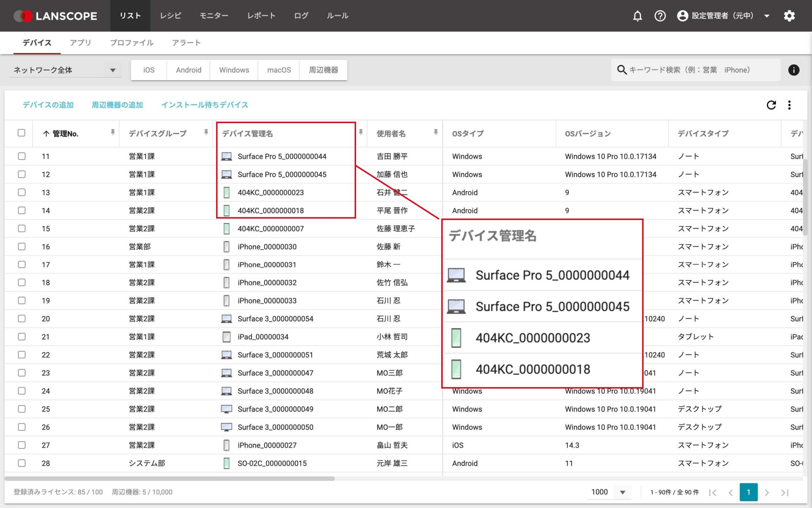Filter devices with the Windows button
The width and height of the screenshot is (812, 508).
[234, 70]
